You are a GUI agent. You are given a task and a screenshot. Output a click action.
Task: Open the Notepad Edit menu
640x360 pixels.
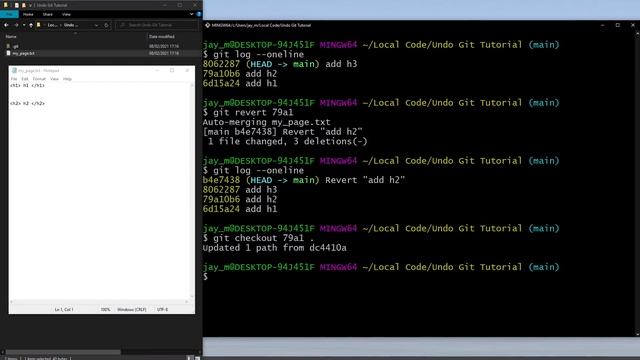pyautogui.click(x=25, y=79)
